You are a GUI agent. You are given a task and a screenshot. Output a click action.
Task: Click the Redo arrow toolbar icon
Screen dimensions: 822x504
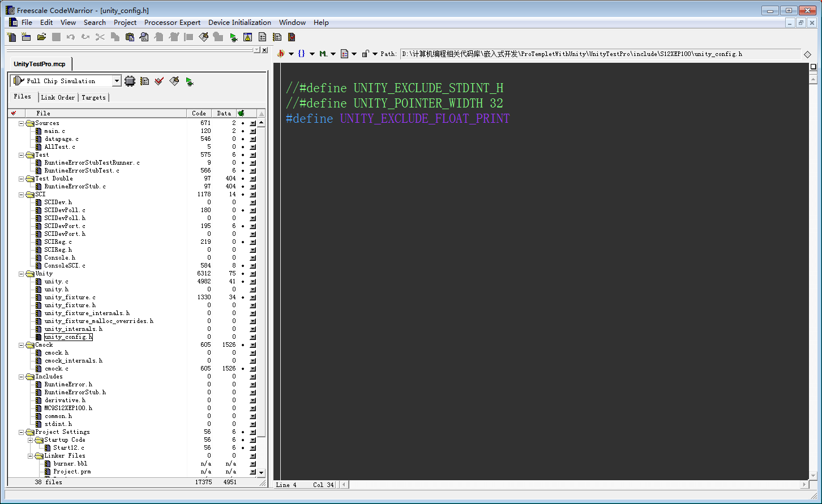85,37
